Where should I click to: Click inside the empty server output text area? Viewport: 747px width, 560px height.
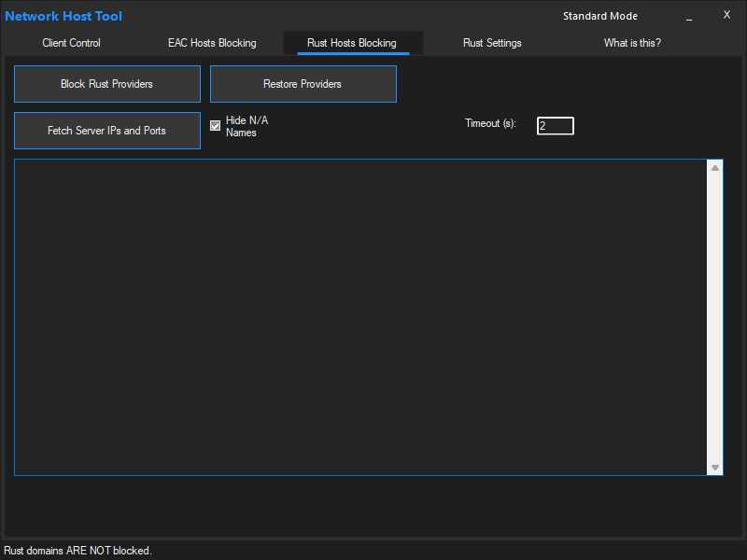[x=360, y=317]
